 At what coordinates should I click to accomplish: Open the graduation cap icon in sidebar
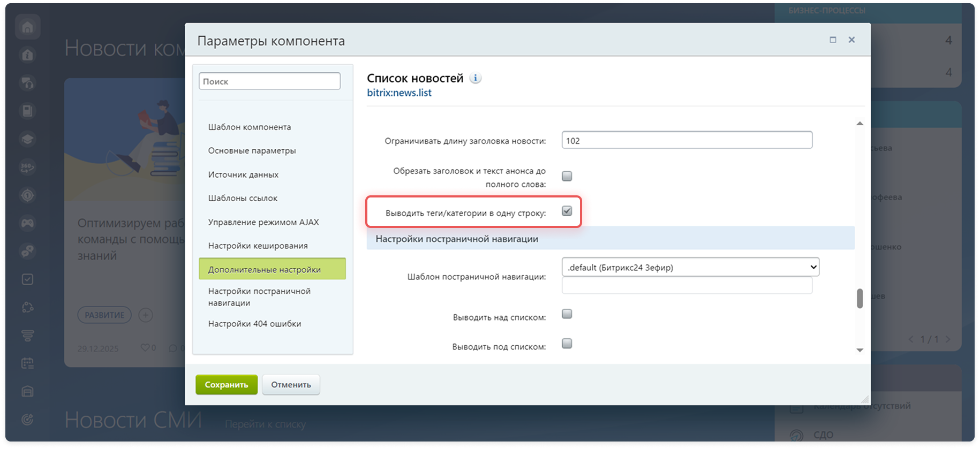[x=28, y=139]
